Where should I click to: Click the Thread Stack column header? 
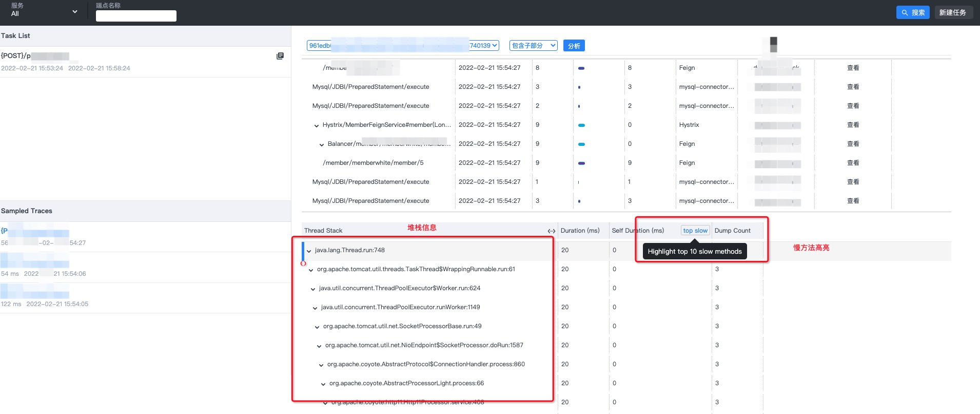tap(323, 231)
